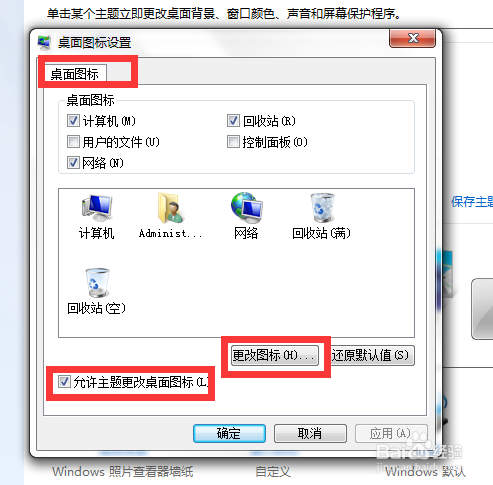Toggle 允许主题更改桌面图标(L) checkbox
This screenshot has height=485, width=493.
tap(64, 382)
